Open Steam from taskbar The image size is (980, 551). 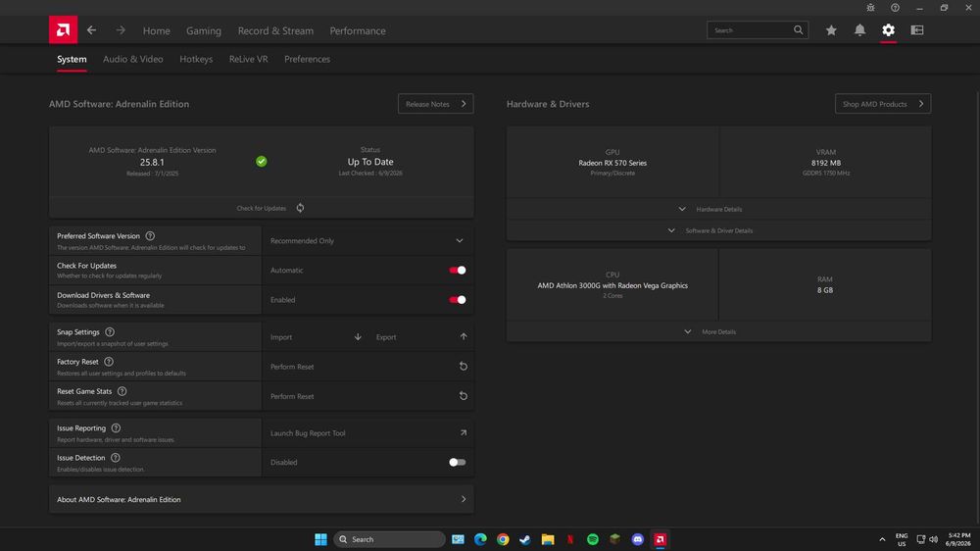pyautogui.click(x=525, y=539)
